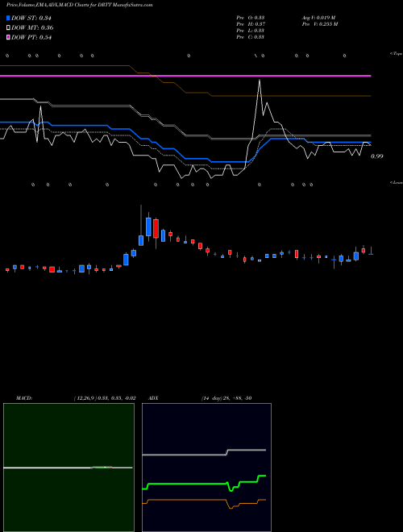Image resolution: width=403 pixels, height=532 pixels.
Task: Click the white DOW MT legend swatch
Action: [x=8, y=27]
